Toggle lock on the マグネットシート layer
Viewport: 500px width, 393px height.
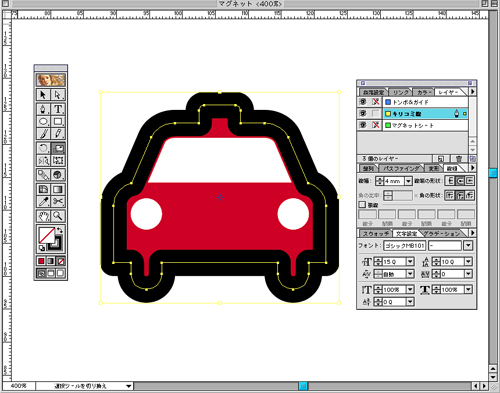pyautogui.click(x=376, y=125)
